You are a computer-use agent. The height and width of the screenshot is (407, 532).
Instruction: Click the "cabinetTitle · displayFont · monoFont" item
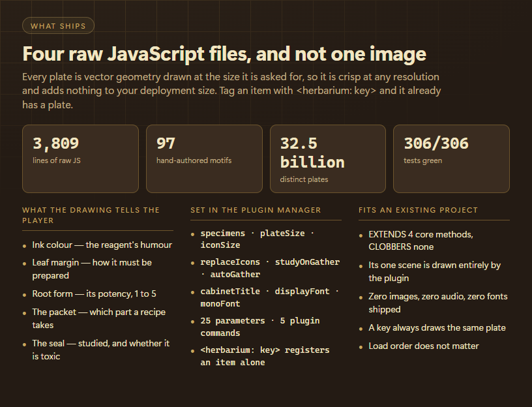(x=269, y=297)
